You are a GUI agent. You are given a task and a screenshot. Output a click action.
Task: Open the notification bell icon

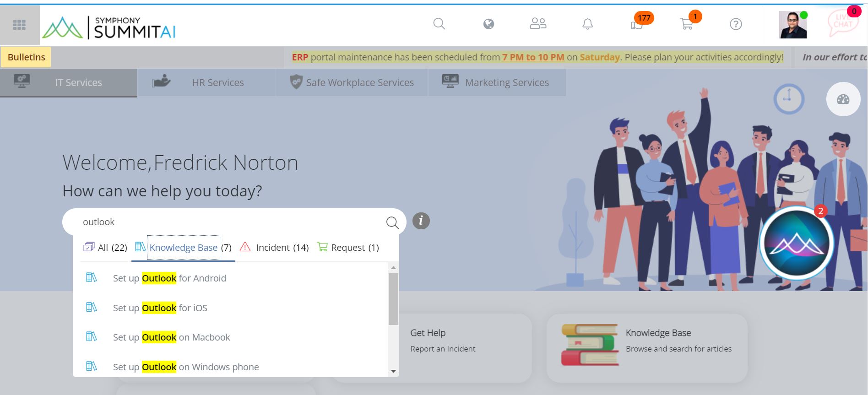[x=587, y=24]
